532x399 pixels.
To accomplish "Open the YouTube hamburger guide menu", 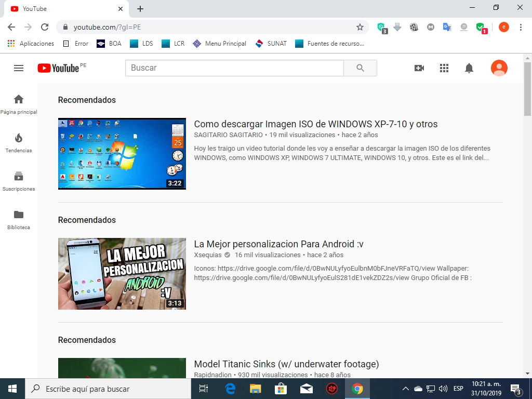I will point(19,68).
